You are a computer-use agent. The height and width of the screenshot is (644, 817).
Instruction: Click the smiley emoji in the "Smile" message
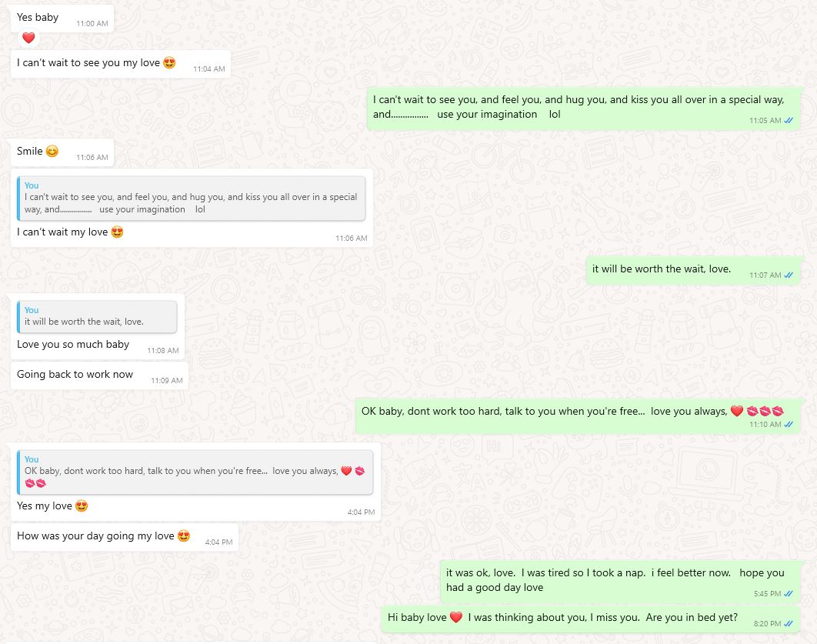click(52, 152)
